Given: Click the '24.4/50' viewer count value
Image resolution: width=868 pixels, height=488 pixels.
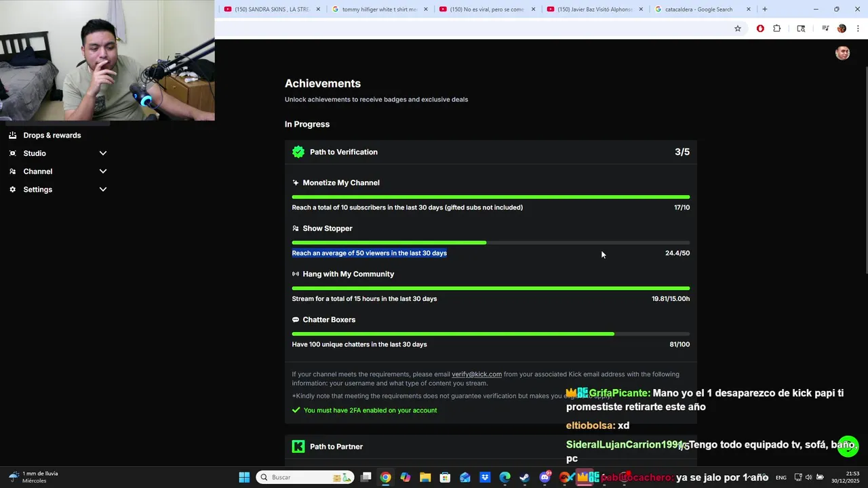Looking at the screenshot, I should [677, 253].
